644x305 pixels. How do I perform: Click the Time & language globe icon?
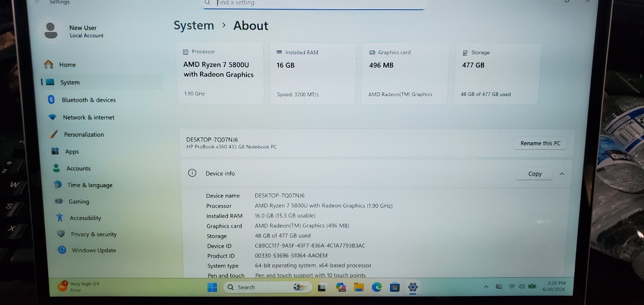coord(58,185)
